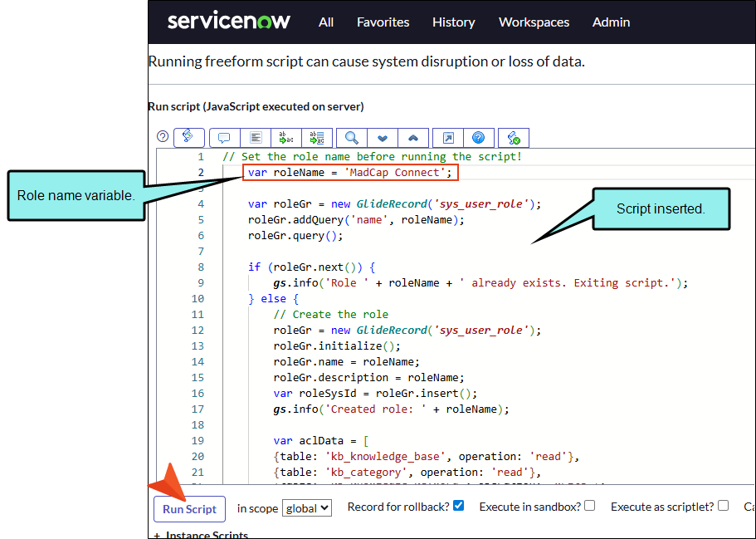
Task: Click the comment '// Create the role'
Action: click(331, 315)
